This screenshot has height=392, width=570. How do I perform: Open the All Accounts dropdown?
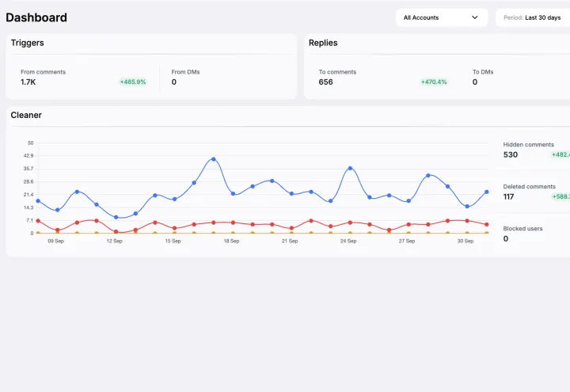point(441,17)
